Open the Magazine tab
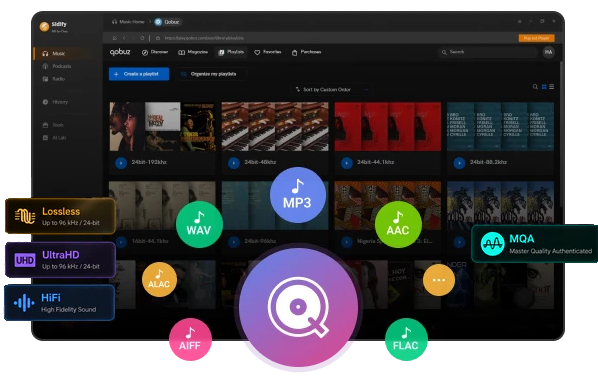Screen dimensions: 598x378 tap(193, 52)
